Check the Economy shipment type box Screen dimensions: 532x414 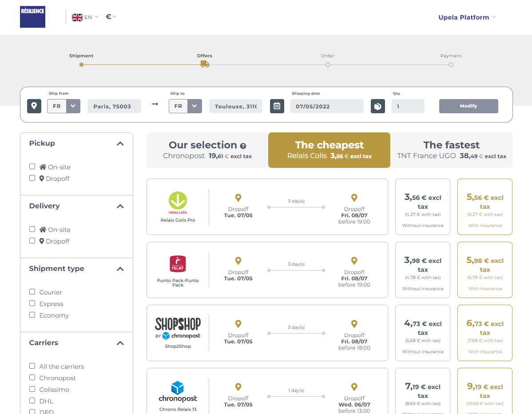tap(32, 314)
